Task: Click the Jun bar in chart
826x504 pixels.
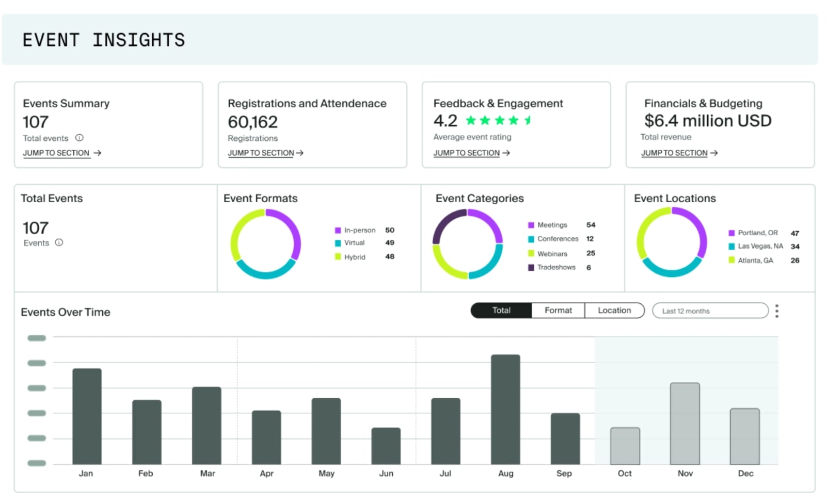Action: click(x=386, y=446)
